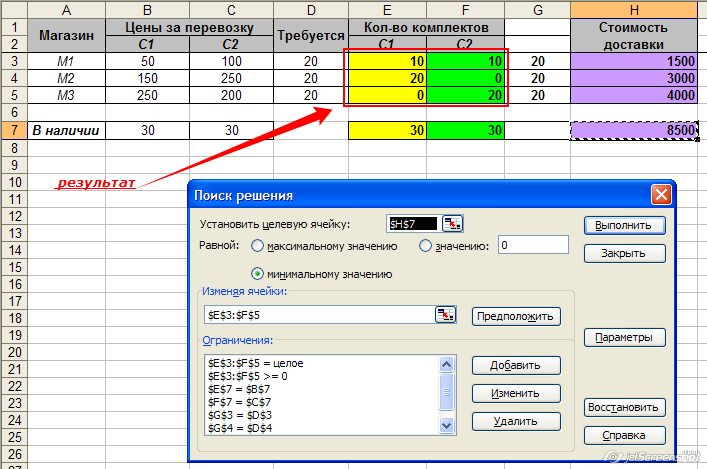
Task: Click the range selector icon beside target cell field
Action: tap(452, 224)
